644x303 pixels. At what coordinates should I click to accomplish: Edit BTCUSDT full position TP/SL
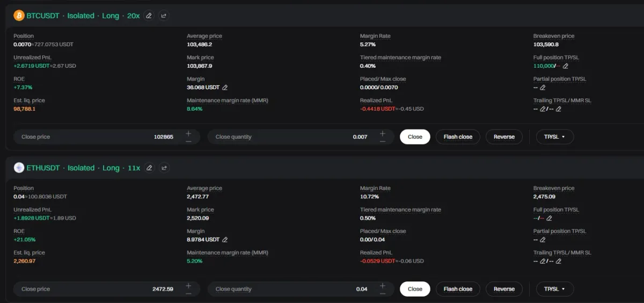pos(565,66)
